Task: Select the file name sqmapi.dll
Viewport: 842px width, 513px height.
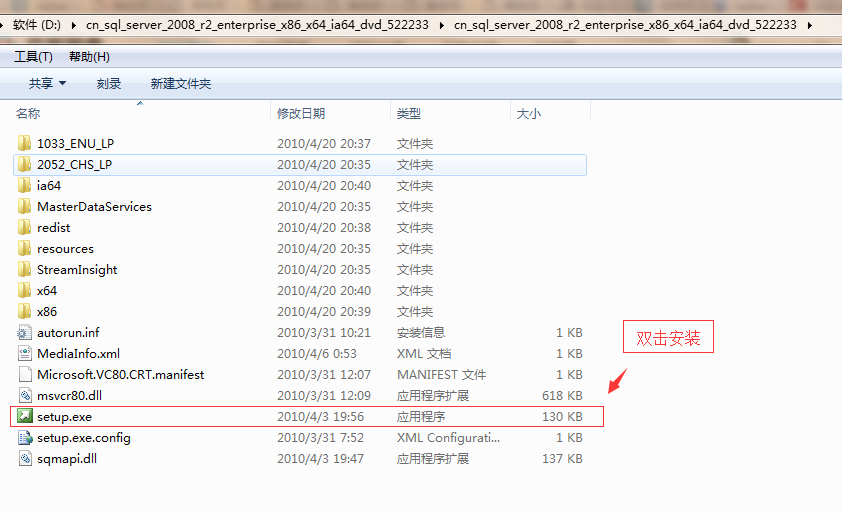Action: (67, 459)
